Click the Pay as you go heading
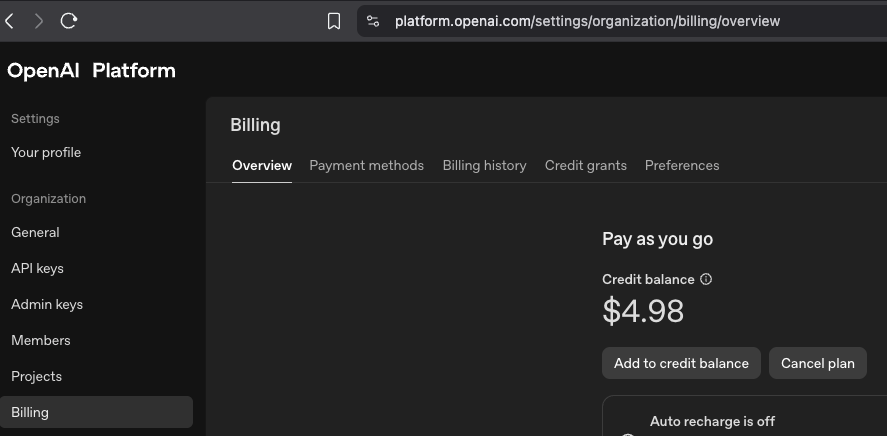The image size is (887, 436). click(657, 239)
